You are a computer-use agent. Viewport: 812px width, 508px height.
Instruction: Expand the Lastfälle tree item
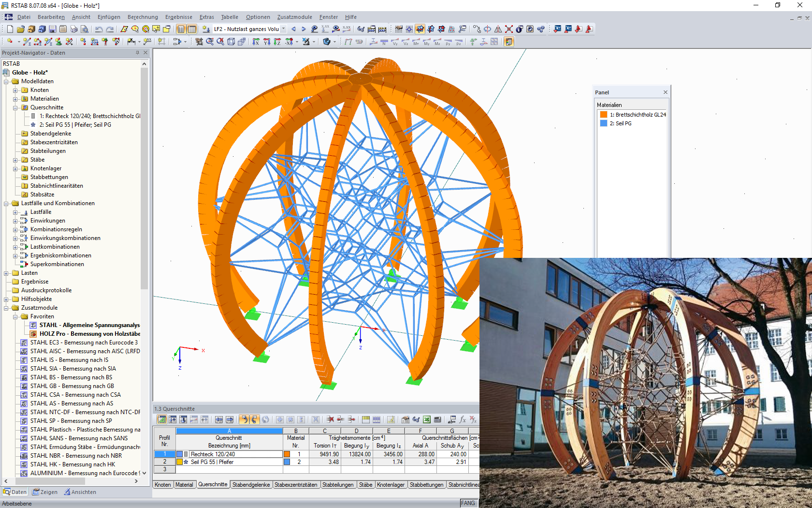[x=15, y=212]
